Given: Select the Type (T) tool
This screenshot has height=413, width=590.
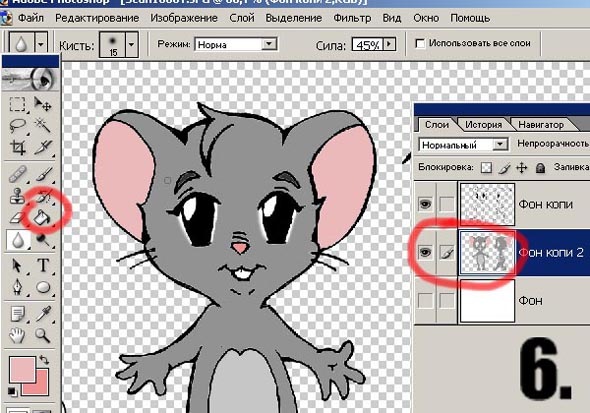Looking at the screenshot, I should 43,266.
